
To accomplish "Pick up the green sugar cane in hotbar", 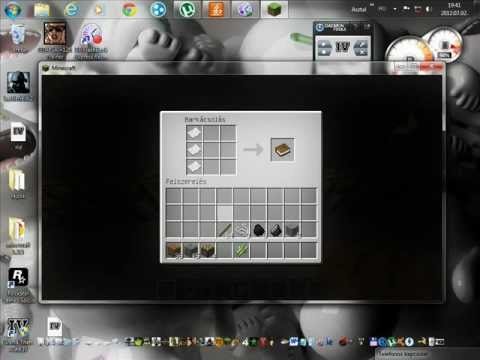I will click(x=241, y=250).
